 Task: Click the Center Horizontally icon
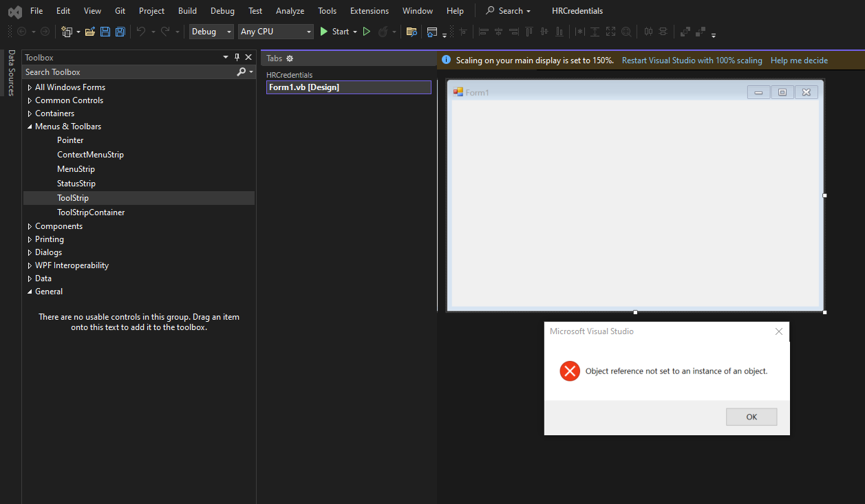click(648, 32)
